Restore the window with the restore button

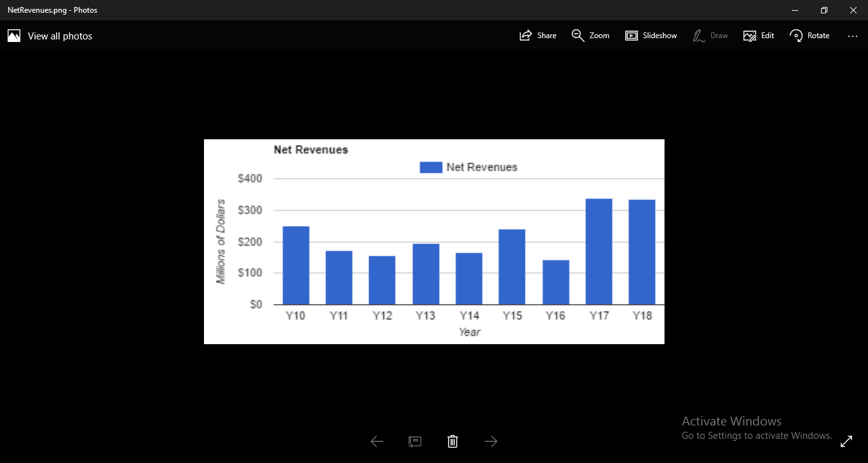pyautogui.click(x=824, y=10)
